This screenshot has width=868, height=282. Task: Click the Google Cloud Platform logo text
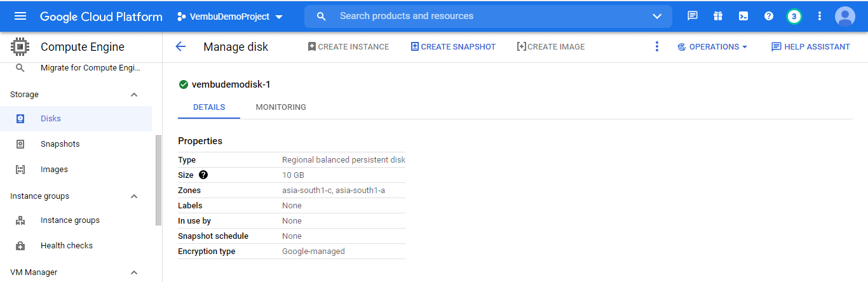click(101, 17)
